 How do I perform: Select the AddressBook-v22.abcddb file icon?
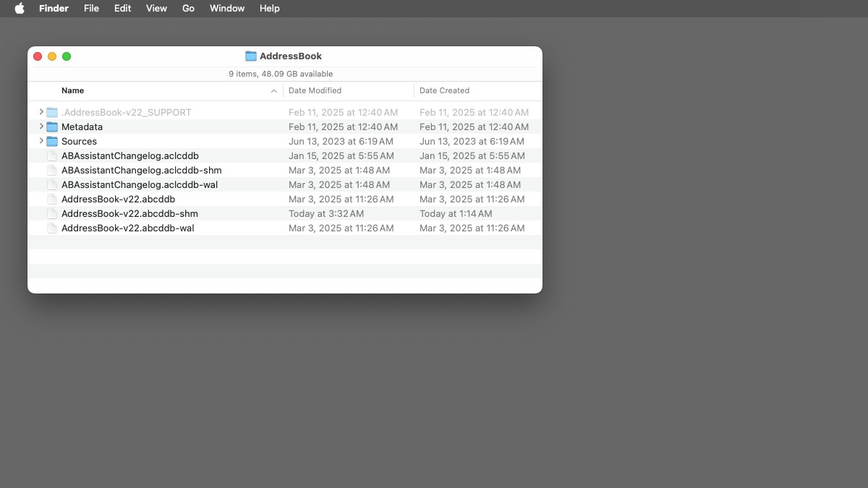(52, 199)
